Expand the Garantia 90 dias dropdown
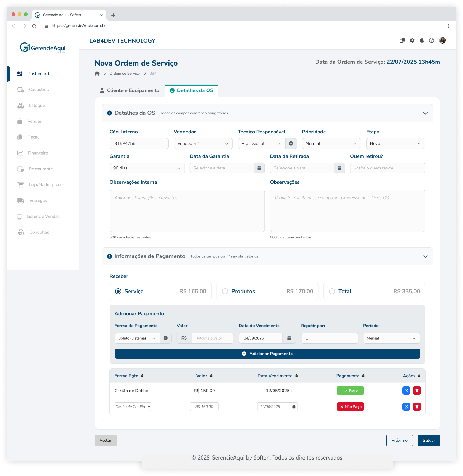Screen dimensions: 463x476 click(x=147, y=168)
